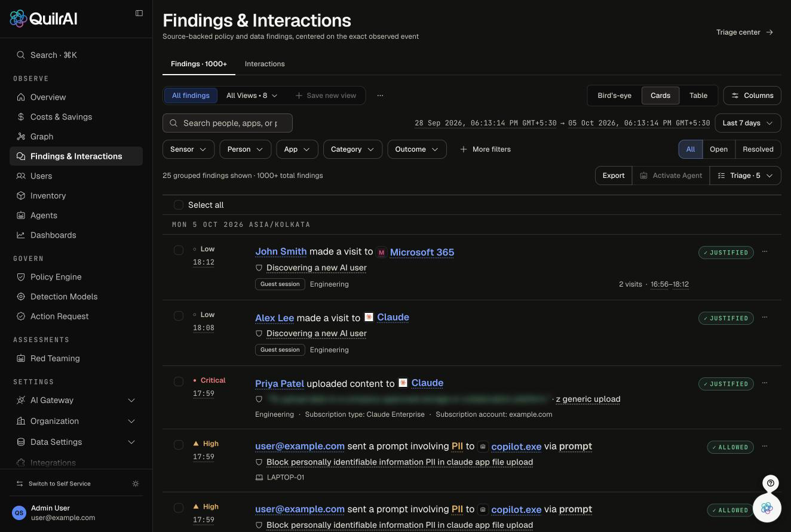
Task: Click the JUSTIFIED badge on Alex Lee finding
Action: click(x=726, y=318)
